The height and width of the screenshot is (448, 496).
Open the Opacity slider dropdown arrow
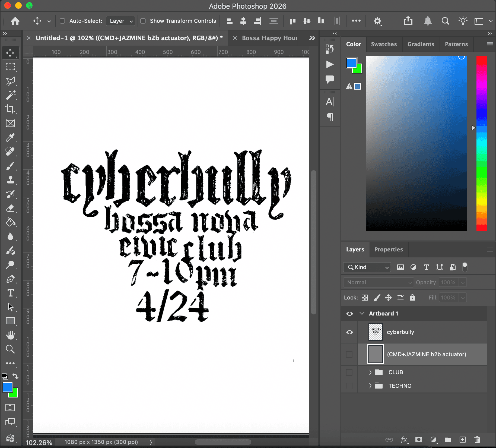pos(463,282)
